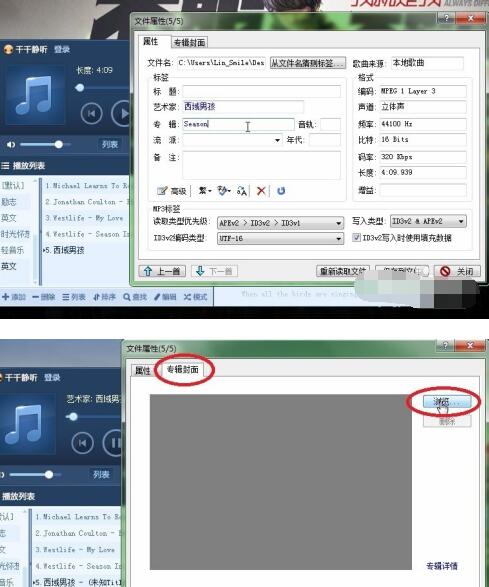Click the blue undo/refresh icon beside red X
The width and height of the screenshot is (489, 587).
(x=281, y=191)
